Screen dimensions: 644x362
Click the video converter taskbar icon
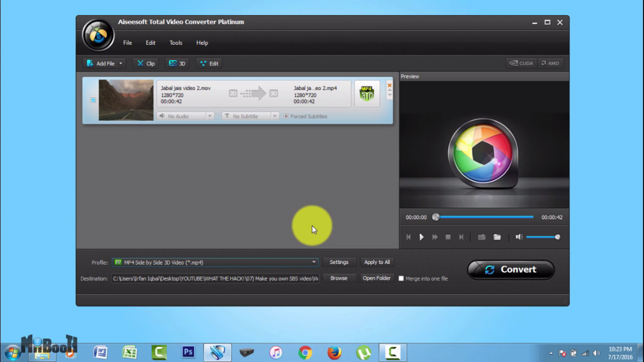click(217, 353)
